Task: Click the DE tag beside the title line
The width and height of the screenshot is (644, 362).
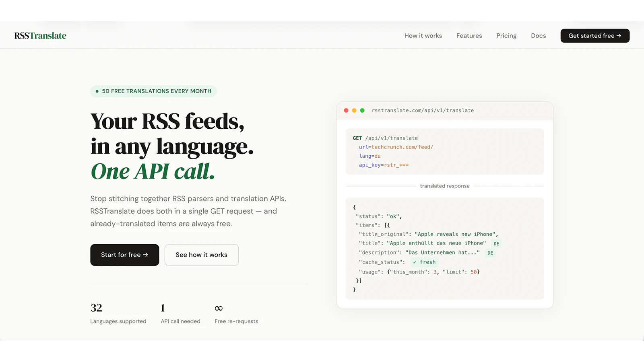Action: pos(496,244)
